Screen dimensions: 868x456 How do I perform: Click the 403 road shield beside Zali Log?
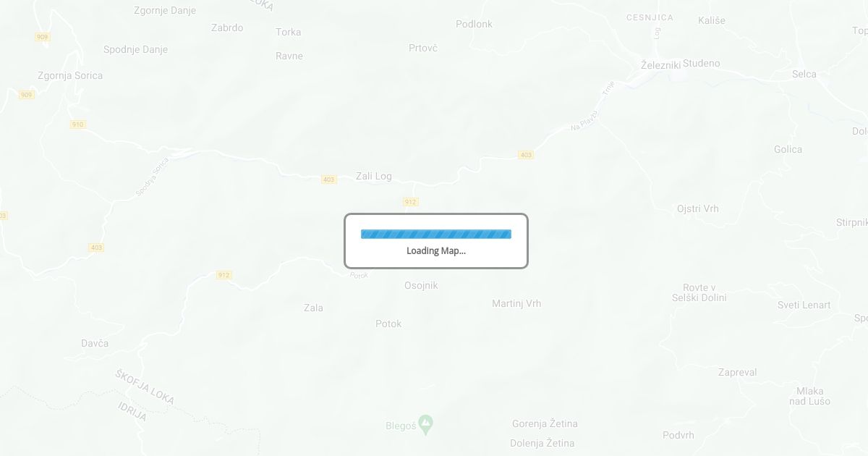point(329,180)
